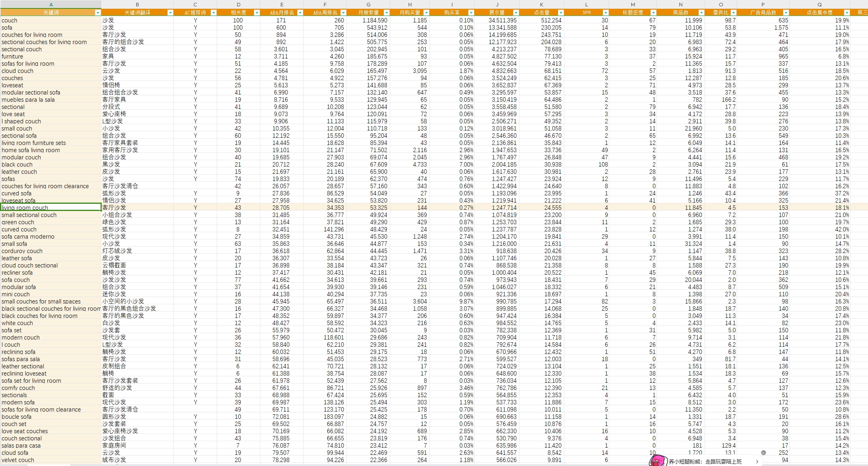Open the 标题密度 filter dropdown

pos(653,13)
